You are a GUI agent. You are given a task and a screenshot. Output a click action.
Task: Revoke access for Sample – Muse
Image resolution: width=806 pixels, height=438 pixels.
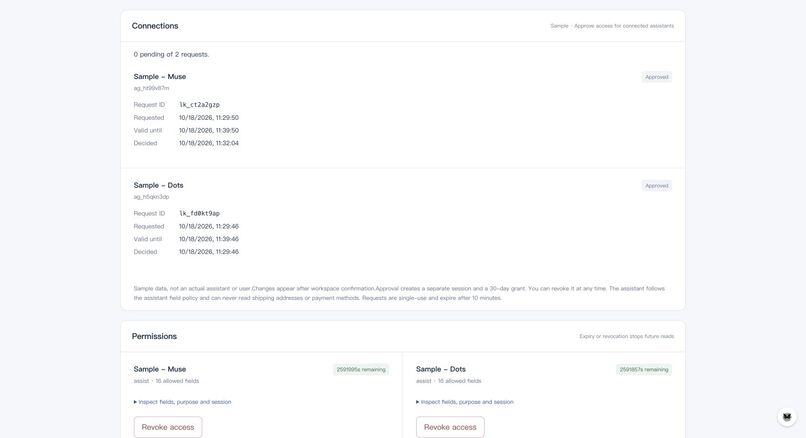click(168, 427)
